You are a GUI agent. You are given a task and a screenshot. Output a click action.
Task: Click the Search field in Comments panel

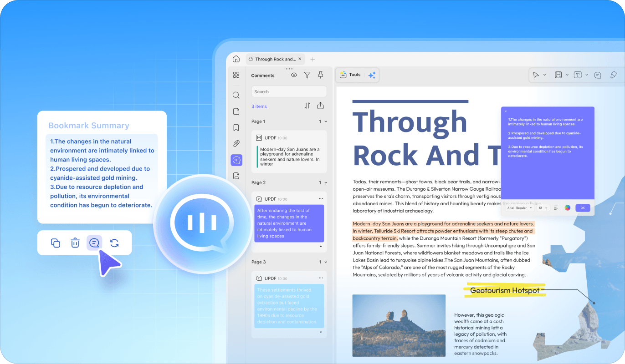[x=289, y=91]
